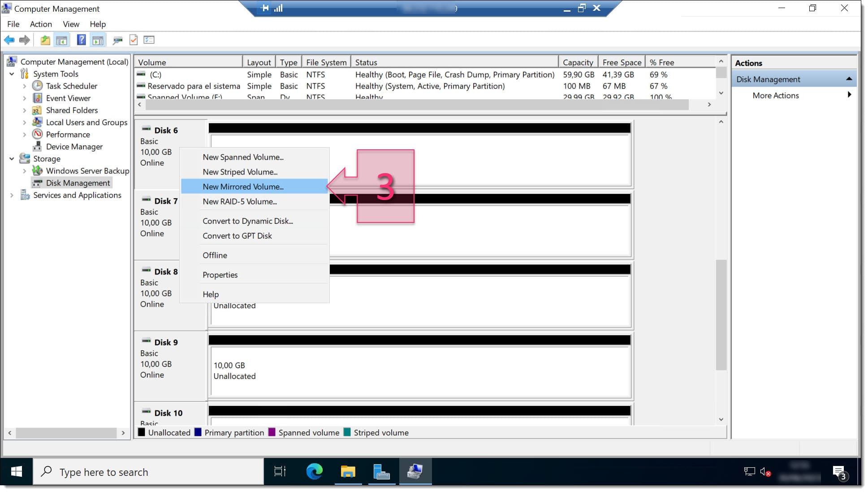868x492 pixels.
Task: Click the checkmark Properties toolbar icon
Action: coord(134,40)
